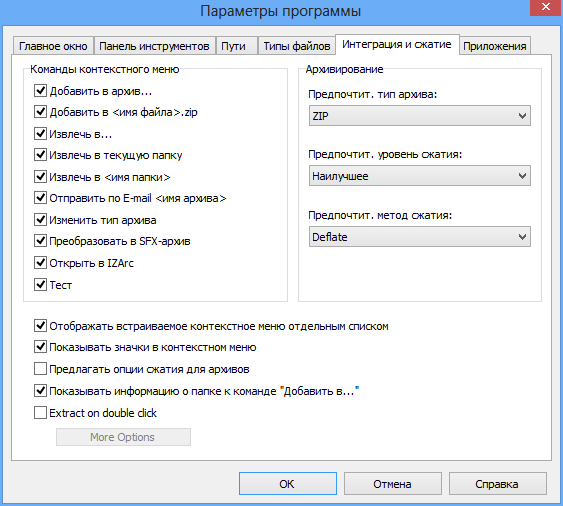563x506 pixels.
Task: Switch to the 'Главное окно' tab
Action: coord(53,46)
